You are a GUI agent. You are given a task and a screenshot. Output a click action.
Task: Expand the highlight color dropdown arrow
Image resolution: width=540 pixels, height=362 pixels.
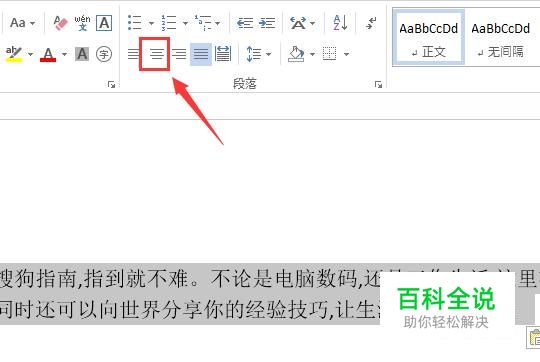30,54
